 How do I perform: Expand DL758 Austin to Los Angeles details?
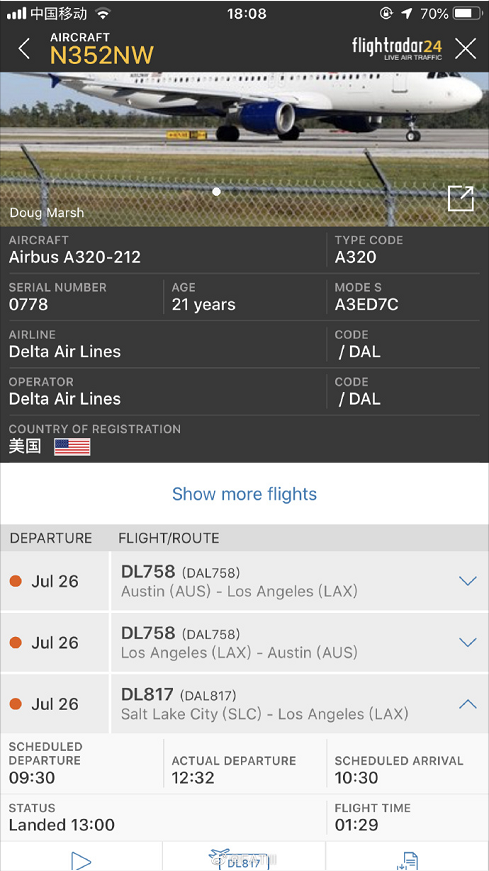(468, 581)
